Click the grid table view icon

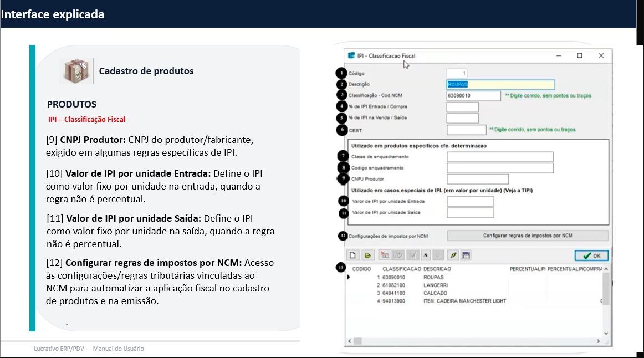point(467,255)
